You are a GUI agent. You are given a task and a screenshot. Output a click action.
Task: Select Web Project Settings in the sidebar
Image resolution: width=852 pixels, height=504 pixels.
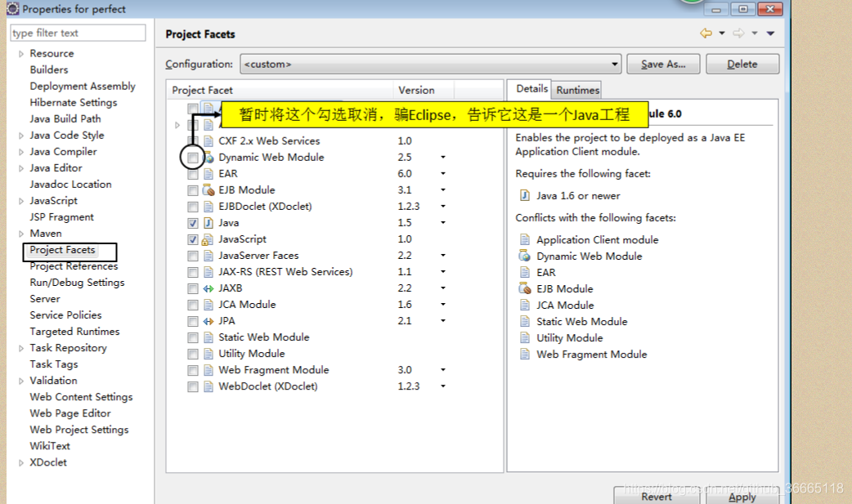(x=78, y=430)
